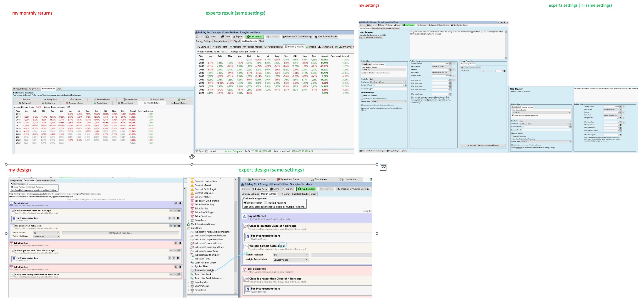
Task: Click the Save As disk icon in expert results toolbar
Action: (207, 37)
